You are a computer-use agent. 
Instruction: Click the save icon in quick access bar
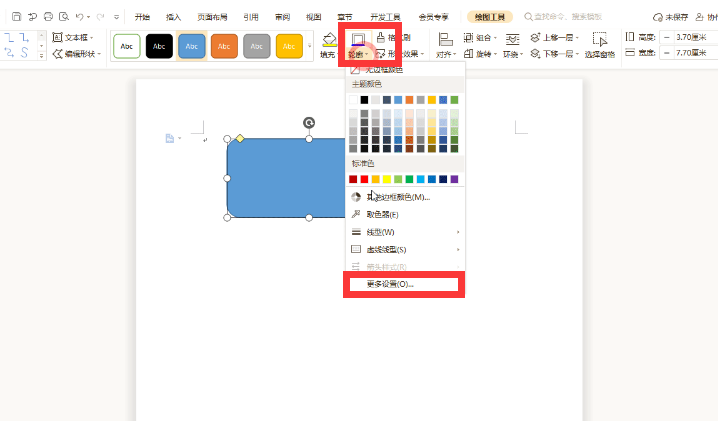16,17
